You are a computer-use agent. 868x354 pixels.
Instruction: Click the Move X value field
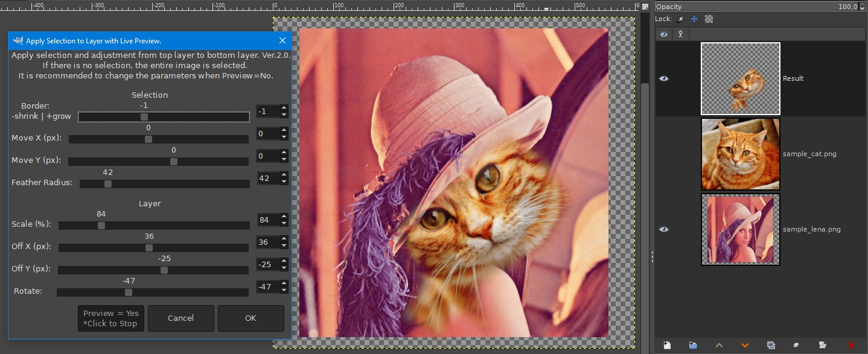point(268,134)
